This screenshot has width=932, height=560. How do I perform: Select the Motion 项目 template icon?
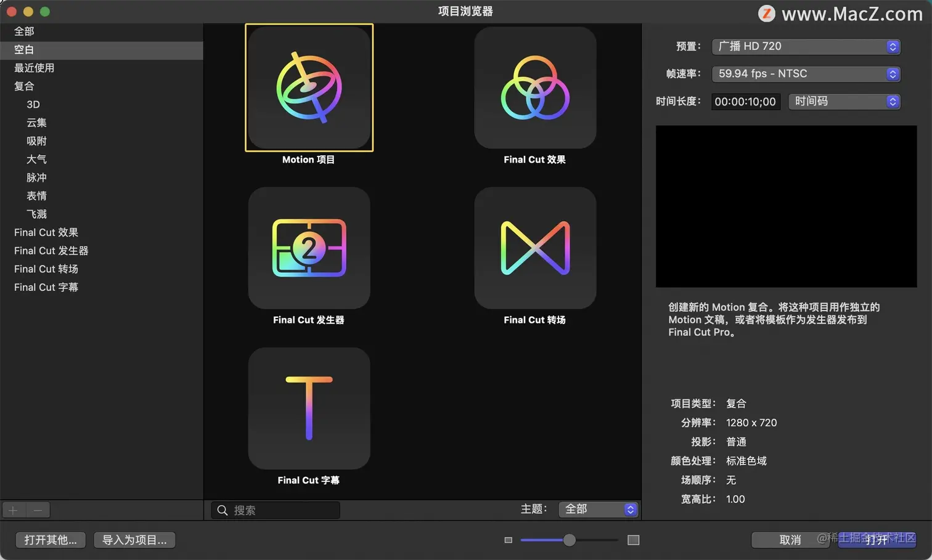pos(309,87)
